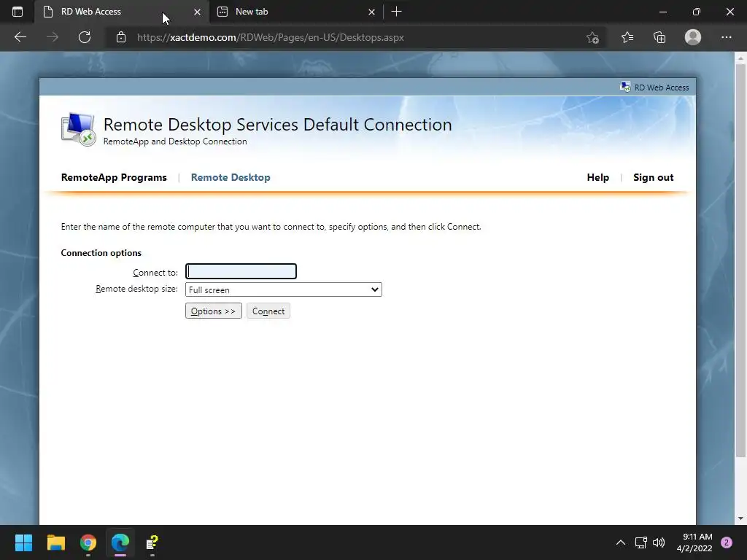Click the Remote Desktop Services Default Connection title
This screenshot has width=747, height=560.
click(x=277, y=125)
